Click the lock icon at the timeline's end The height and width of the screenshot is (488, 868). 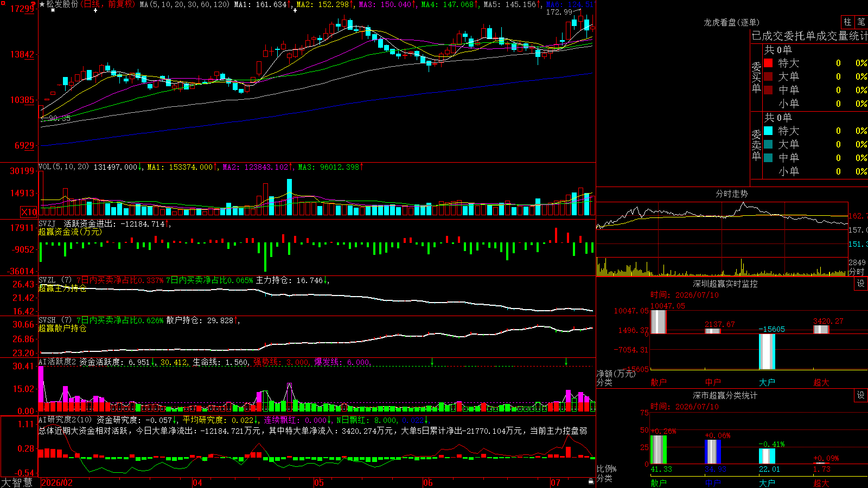point(591,481)
